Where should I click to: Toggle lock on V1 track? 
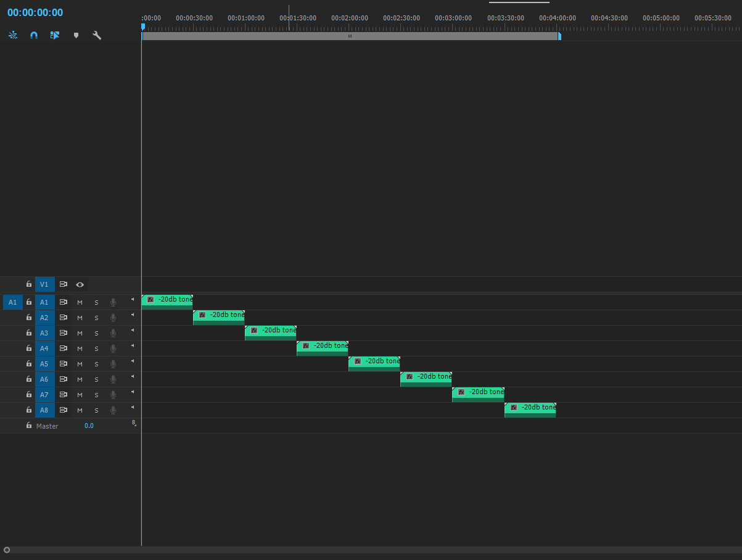click(28, 284)
